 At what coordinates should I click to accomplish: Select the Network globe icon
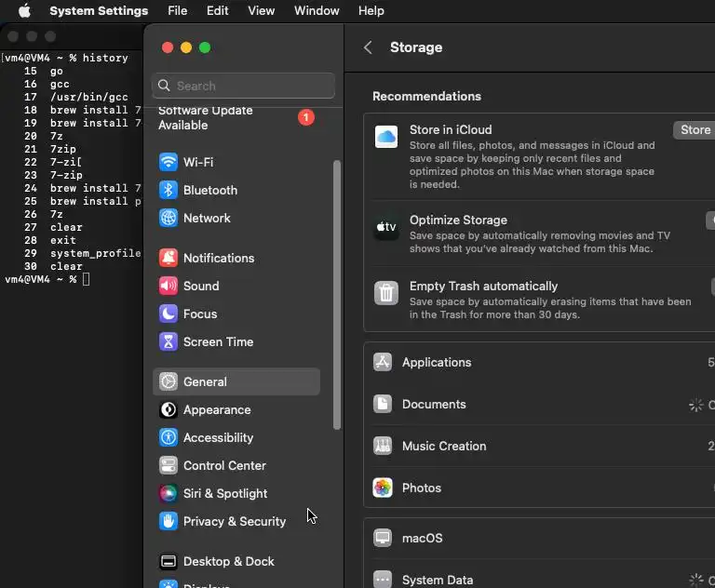tap(168, 218)
